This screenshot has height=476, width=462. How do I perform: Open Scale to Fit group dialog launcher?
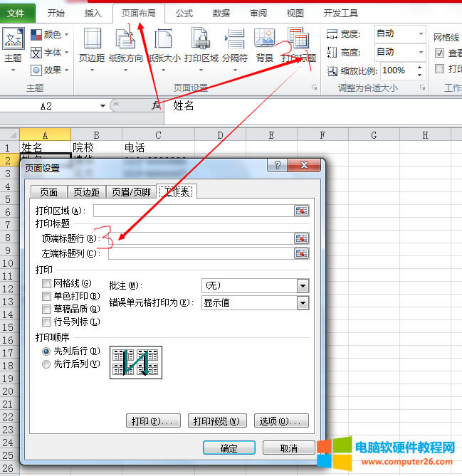[x=422, y=88]
